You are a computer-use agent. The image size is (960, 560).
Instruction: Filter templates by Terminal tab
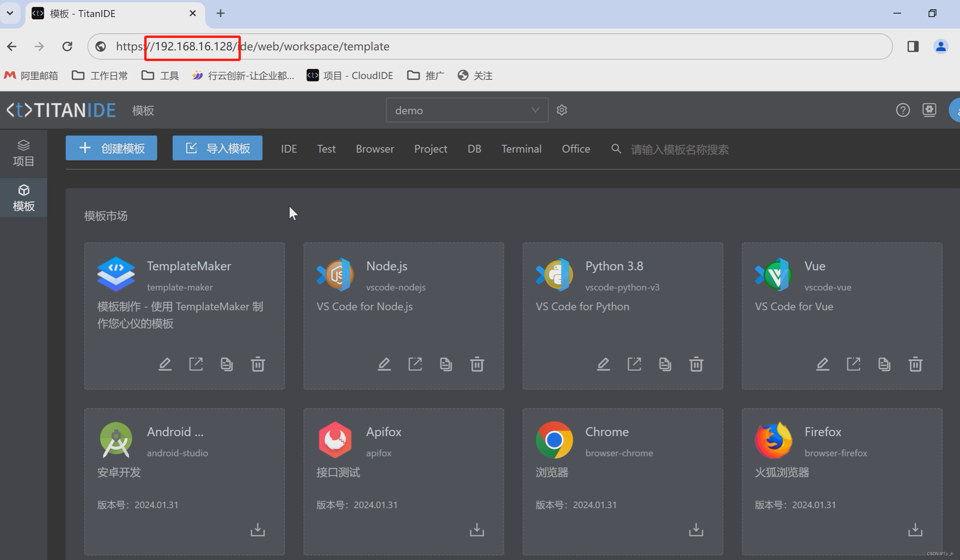coord(521,149)
